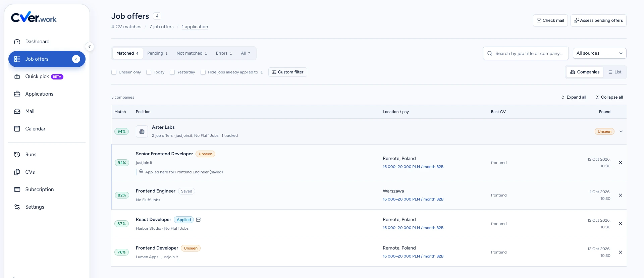Click the Aster Labs company building icon

142,131
